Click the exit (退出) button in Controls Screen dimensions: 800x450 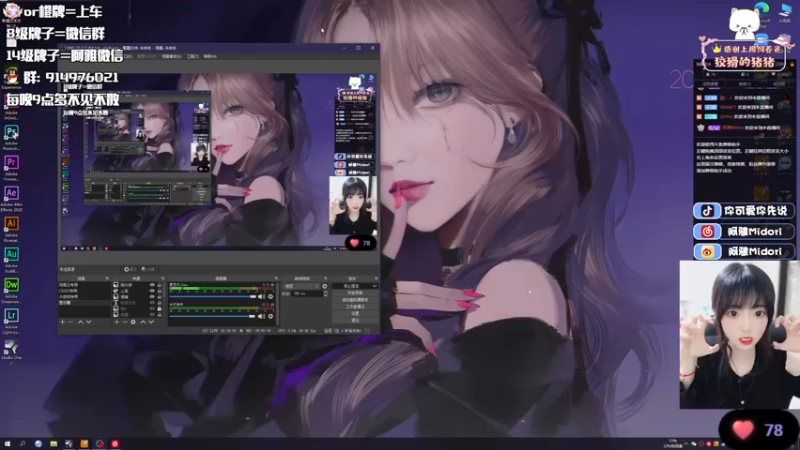coord(355,320)
